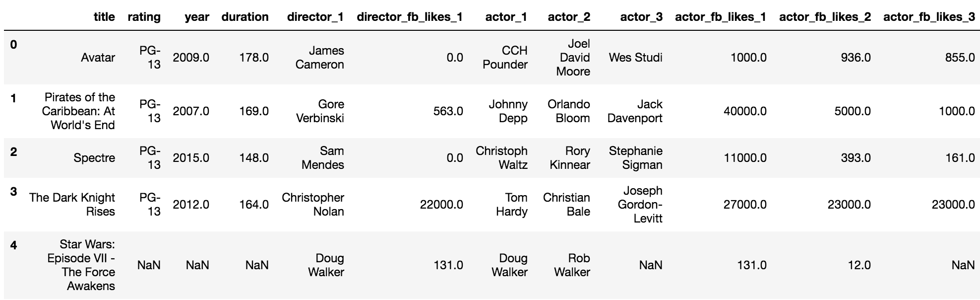
Task: Click the rating column header
Action: click(x=144, y=17)
